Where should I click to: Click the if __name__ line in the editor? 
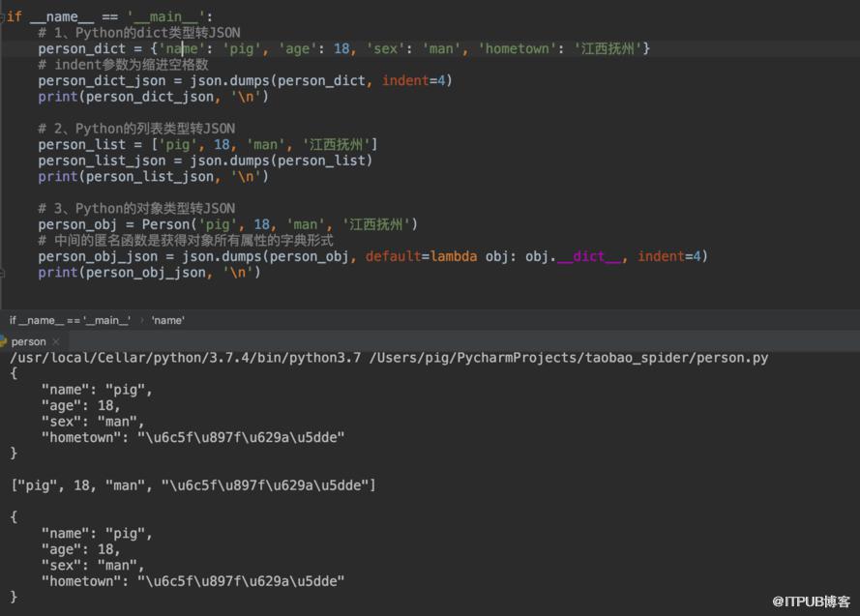click(x=109, y=16)
